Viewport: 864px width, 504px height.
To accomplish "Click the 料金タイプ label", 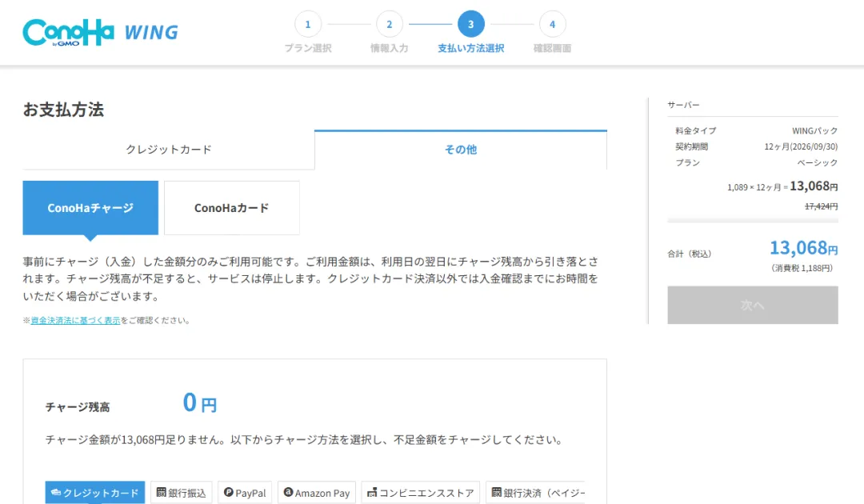I will [695, 130].
